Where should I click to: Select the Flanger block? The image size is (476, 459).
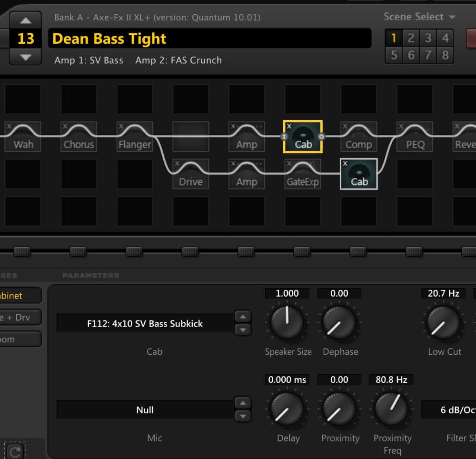coord(135,137)
